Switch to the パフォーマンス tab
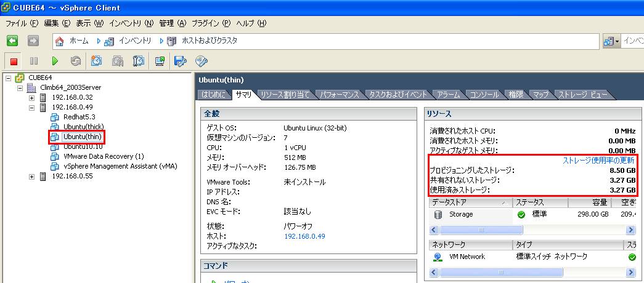This screenshot has width=644, height=283. (x=340, y=95)
